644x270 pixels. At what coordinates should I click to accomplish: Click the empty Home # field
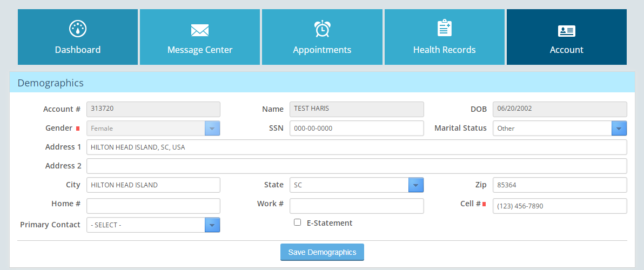(x=153, y=206)
